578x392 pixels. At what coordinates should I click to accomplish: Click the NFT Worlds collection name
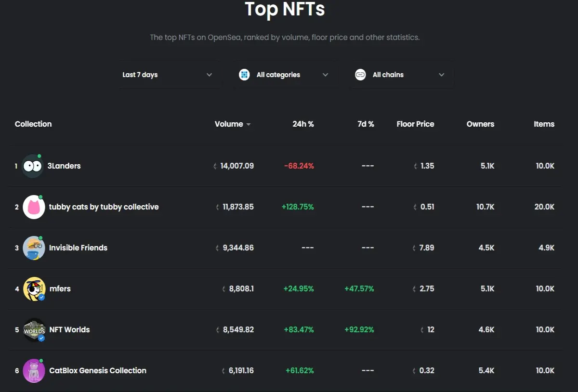click(x=69, y=329)
